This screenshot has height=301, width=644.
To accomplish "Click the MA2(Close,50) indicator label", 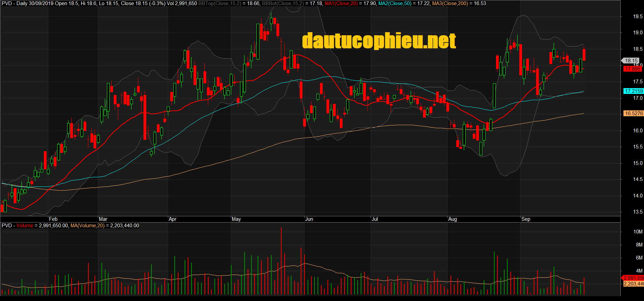I will [x=395, y=3].
